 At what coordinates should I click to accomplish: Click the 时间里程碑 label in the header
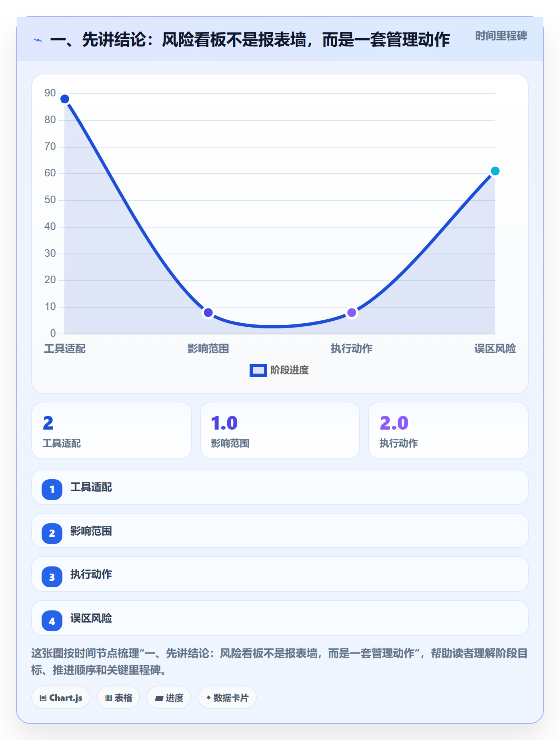(x=501, y=36)
